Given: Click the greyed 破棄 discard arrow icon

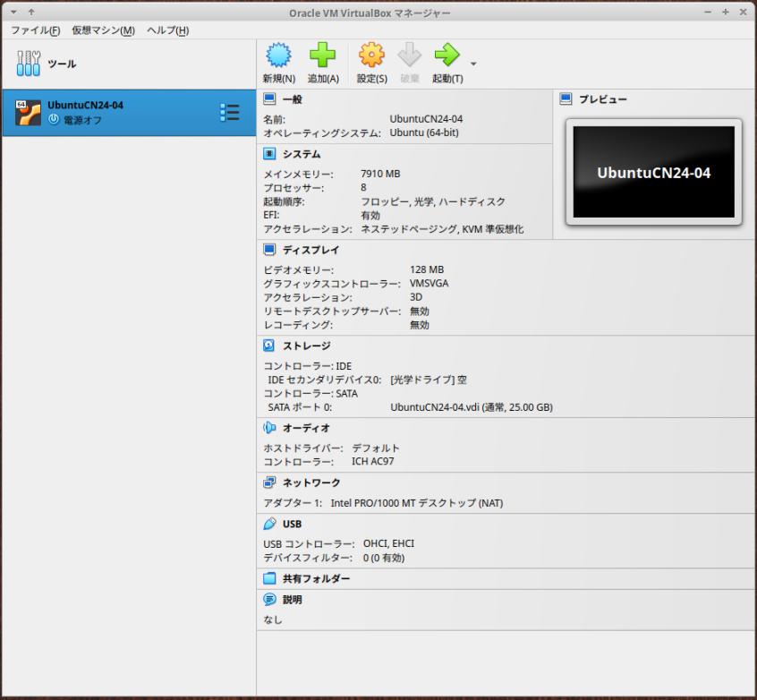Looking at the screenshot, I should pyautogui.click(x=410, y=55).
